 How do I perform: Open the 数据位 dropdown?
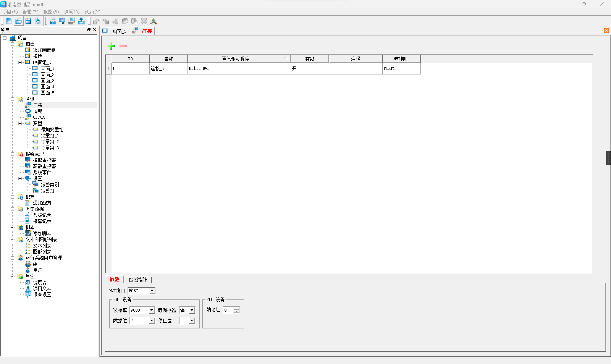[x=152, y=320]
